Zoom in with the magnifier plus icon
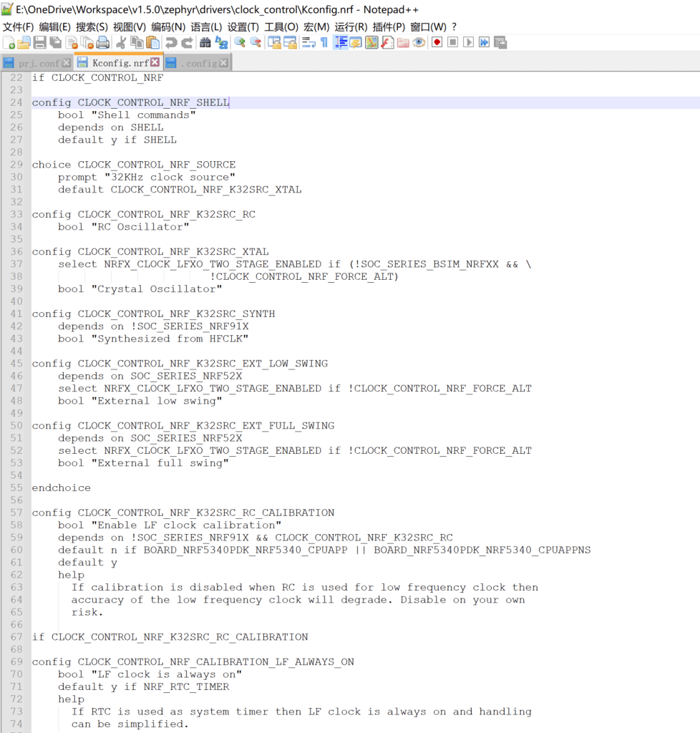 click(x=240, y=43)
